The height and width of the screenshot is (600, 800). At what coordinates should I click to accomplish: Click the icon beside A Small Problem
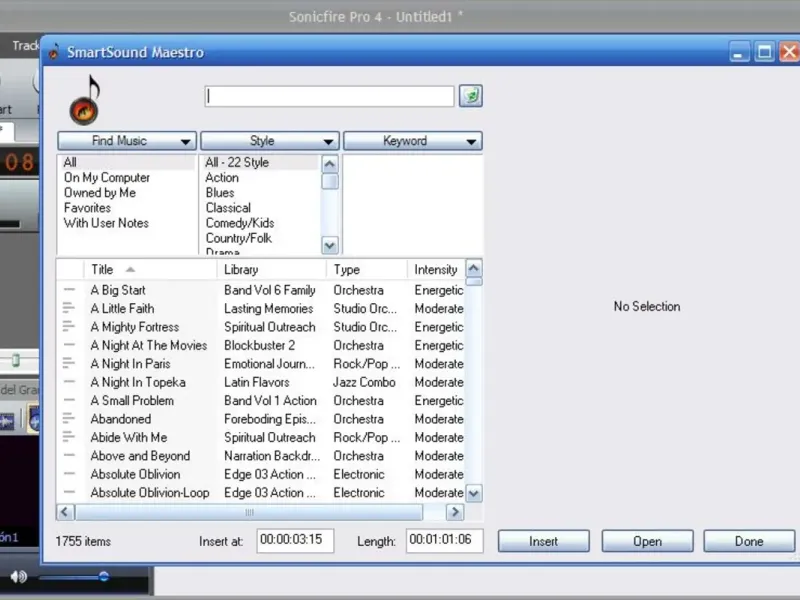tap(69, 400)
